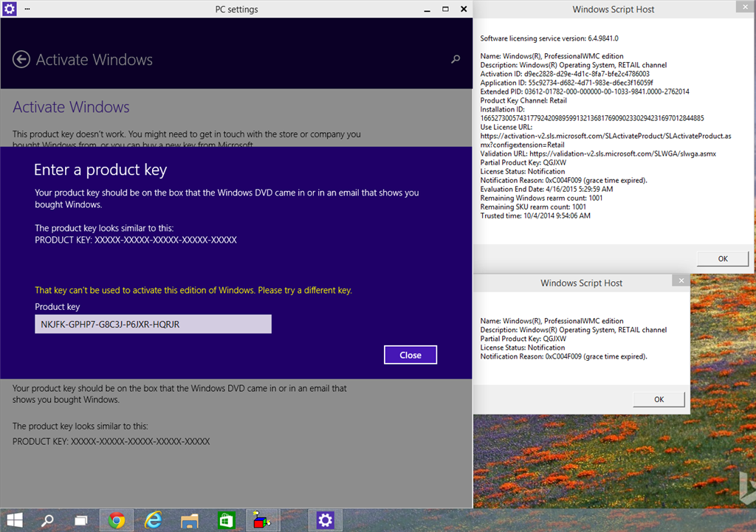
Task: Click 'Remaining SKU rearm count: 1001'
Action: click(533, 207)
